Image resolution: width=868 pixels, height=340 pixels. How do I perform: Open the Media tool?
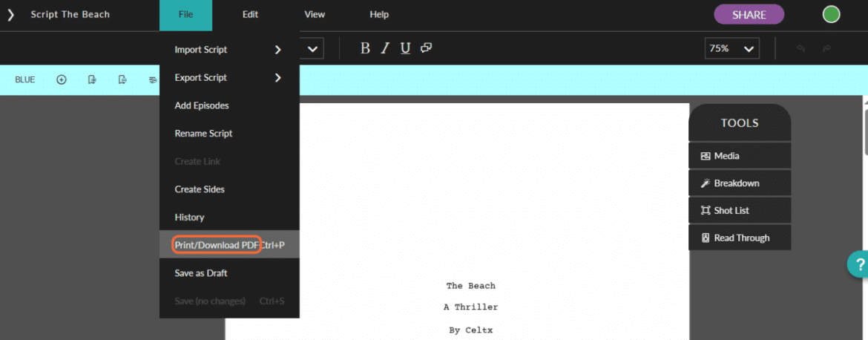(x=740, y=156)
